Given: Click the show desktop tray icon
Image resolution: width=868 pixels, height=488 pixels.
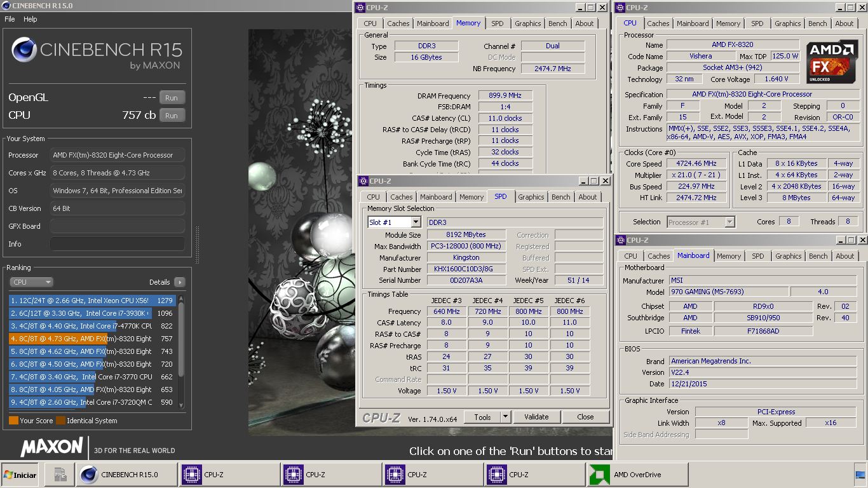Looking at the screenshot, I should pos(860,475).
